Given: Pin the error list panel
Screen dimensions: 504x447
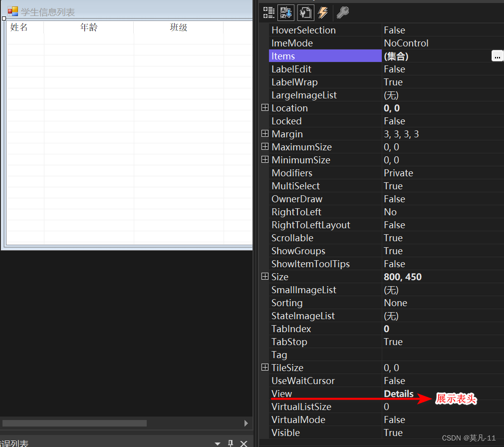Looking at the screenshot, I should pyautogui.click(x=231, y=443).
